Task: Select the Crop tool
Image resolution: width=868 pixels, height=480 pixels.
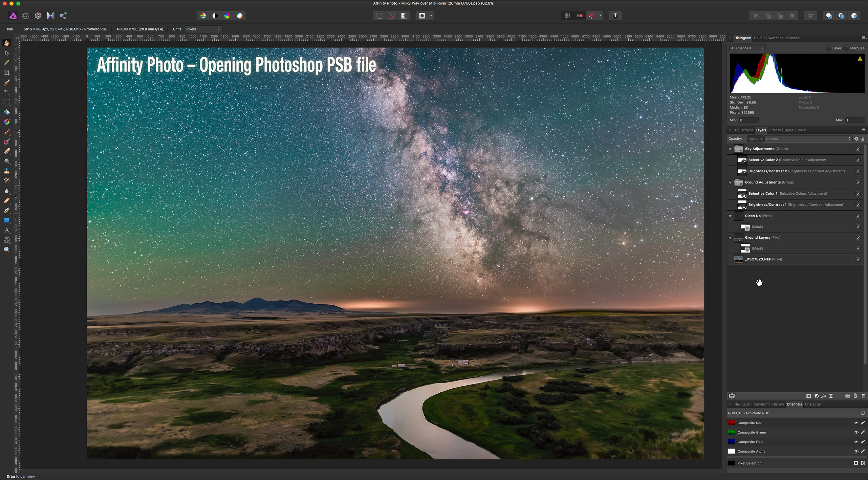Action: click(6, 73)
